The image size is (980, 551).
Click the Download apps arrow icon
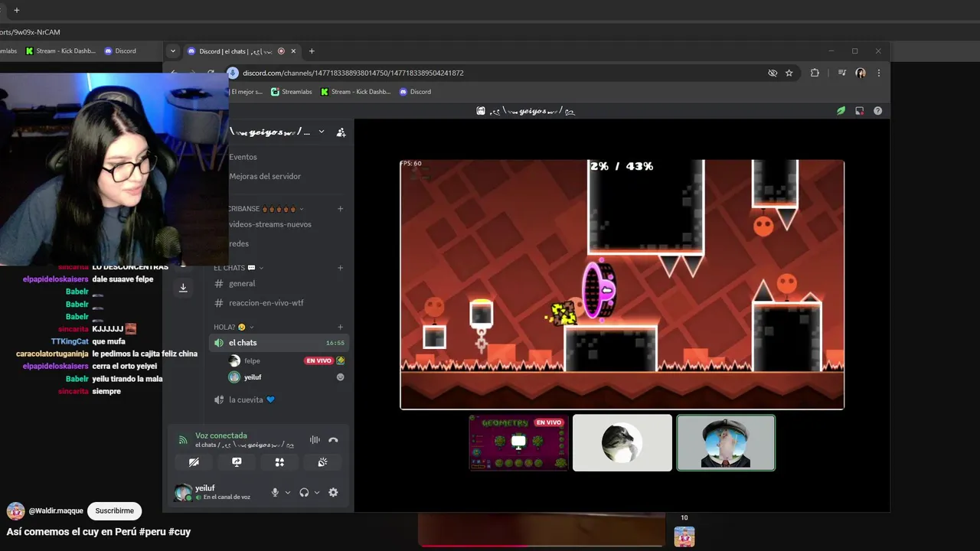pyautogui.click(x=183, y=288)
